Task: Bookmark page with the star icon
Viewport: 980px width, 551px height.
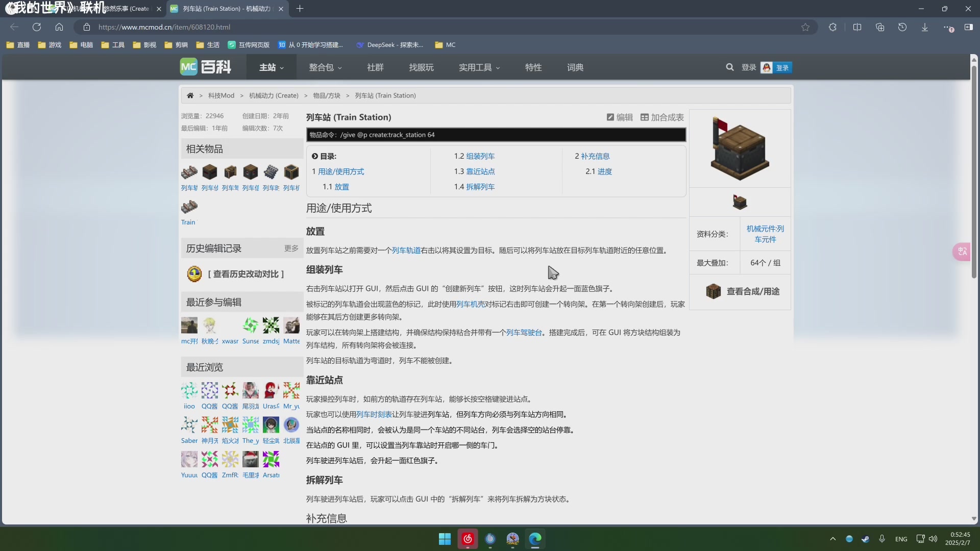Action: click(805, 27)
